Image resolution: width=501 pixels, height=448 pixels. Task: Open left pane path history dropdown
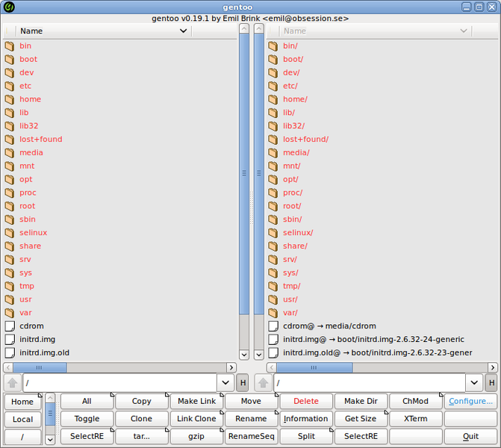point(225,382)
